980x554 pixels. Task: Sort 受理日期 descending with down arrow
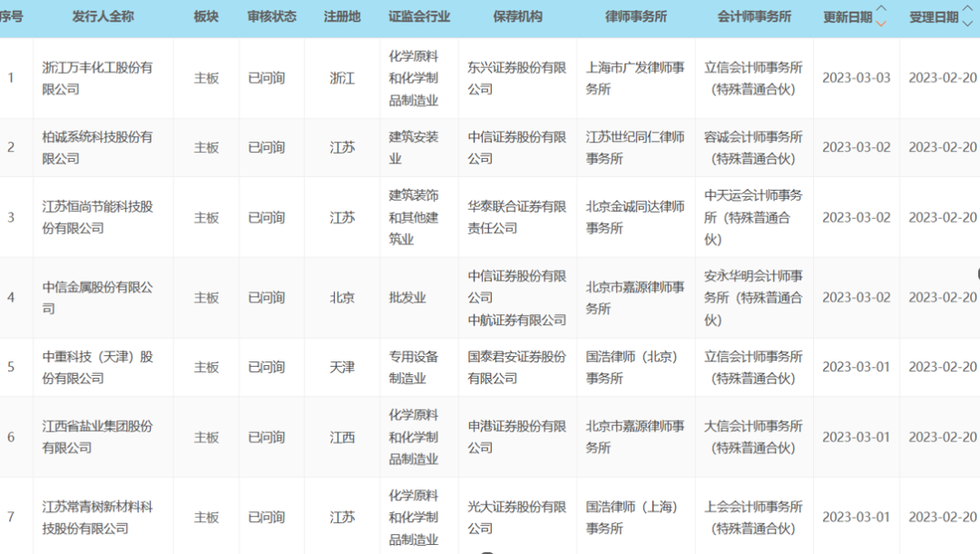(x=966, y=24)
